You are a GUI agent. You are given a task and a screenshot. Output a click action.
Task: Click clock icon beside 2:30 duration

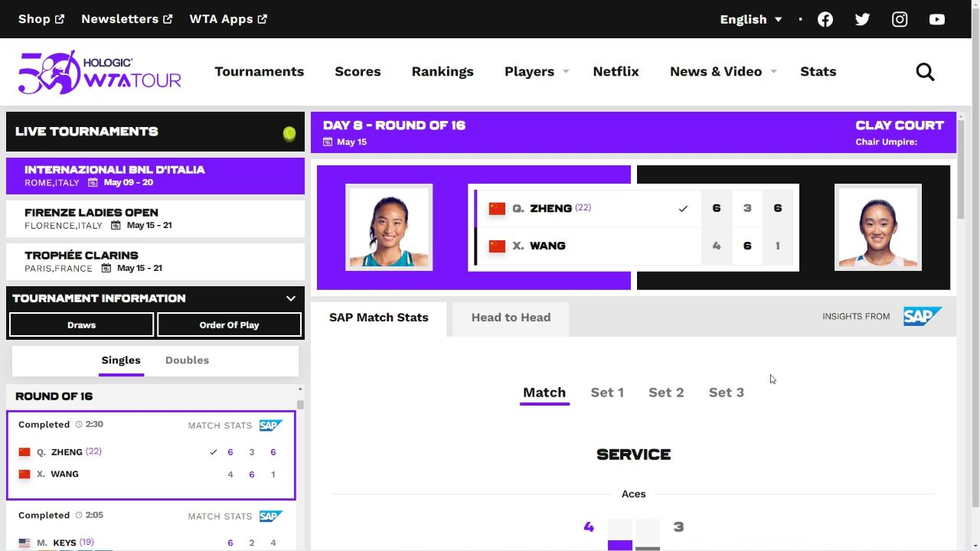click(x=78, y=424)
